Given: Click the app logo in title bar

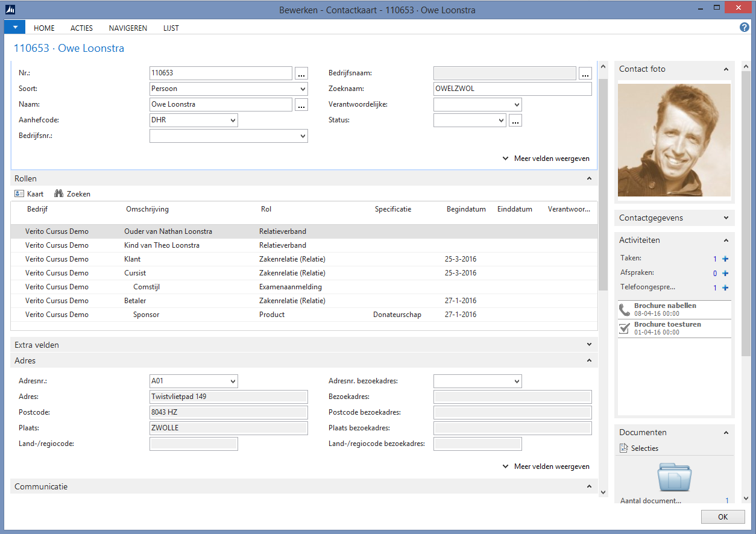Looking at the screenshot, I should [x=10, y=10].
